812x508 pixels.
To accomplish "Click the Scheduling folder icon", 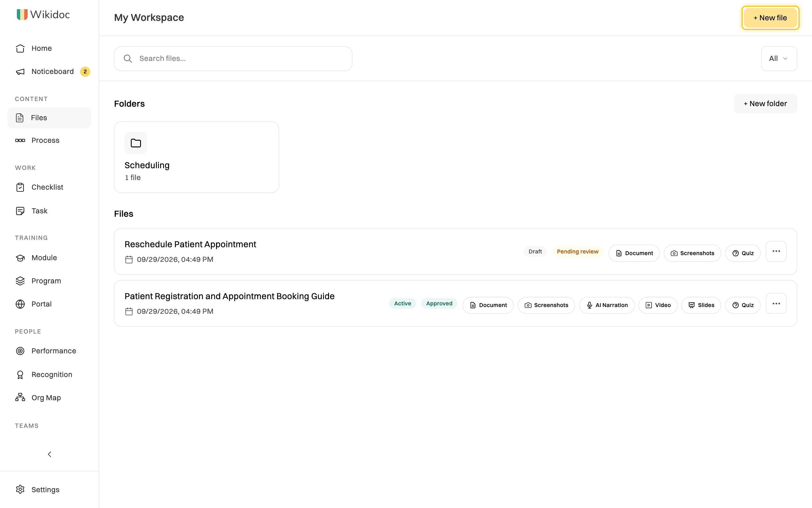I will click(136, 143).
